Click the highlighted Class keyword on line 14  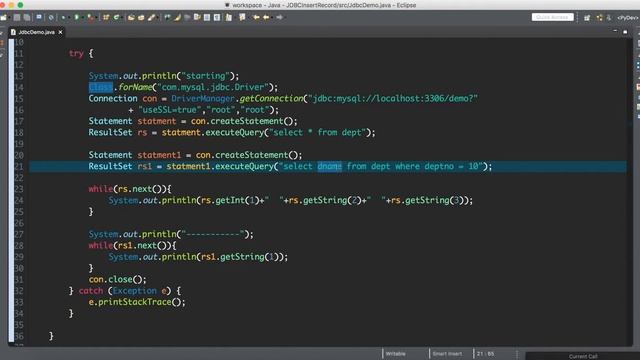pyautogui.click(x=100, y=87)
